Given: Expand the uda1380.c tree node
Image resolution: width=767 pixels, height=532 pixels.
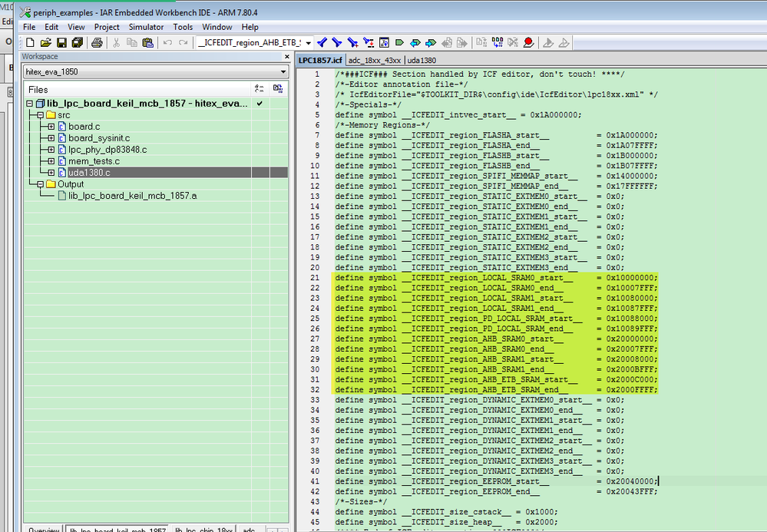Looking at the screenshot, I should coord(51,173).
